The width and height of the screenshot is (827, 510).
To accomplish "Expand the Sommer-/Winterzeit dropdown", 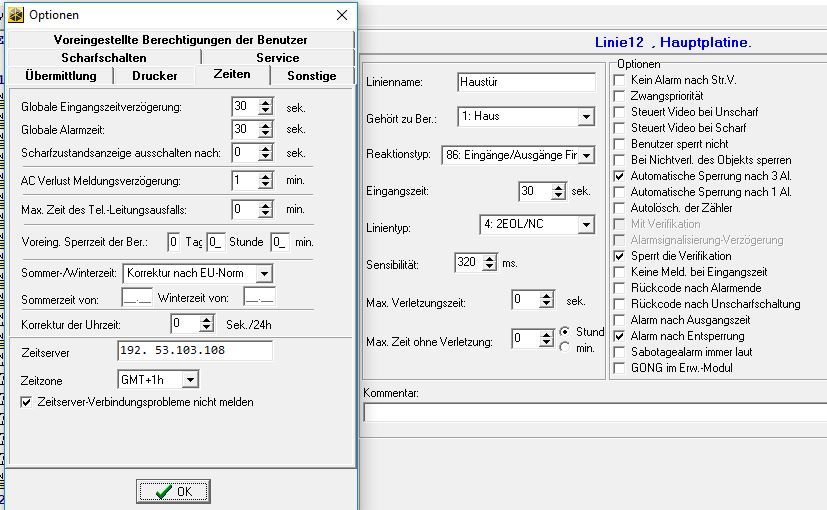I will pos(263,274).
